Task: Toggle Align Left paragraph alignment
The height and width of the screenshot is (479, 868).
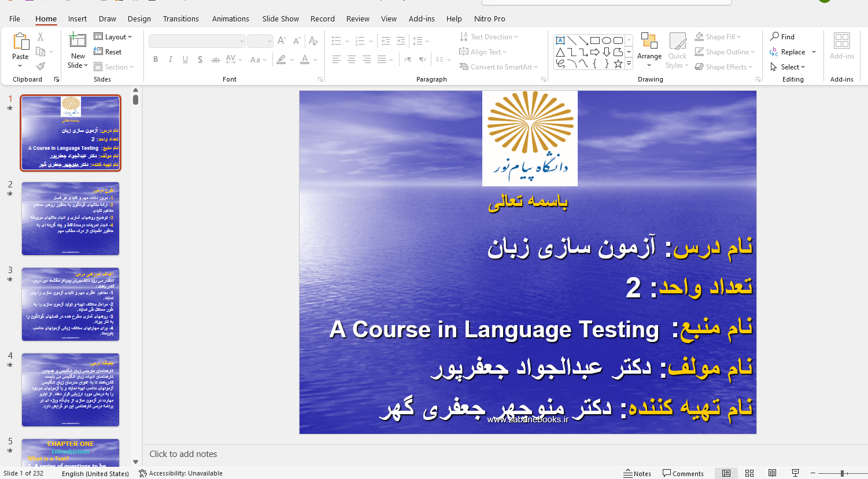Action: 337,60
